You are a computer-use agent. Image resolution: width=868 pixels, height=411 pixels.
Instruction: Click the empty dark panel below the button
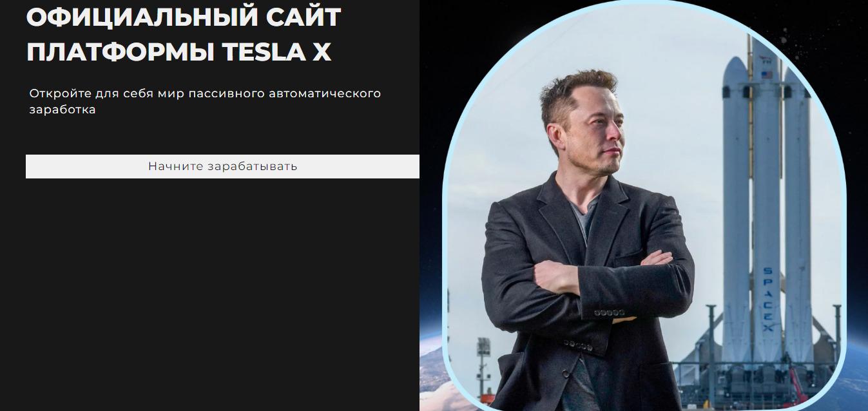pos(209,296)
